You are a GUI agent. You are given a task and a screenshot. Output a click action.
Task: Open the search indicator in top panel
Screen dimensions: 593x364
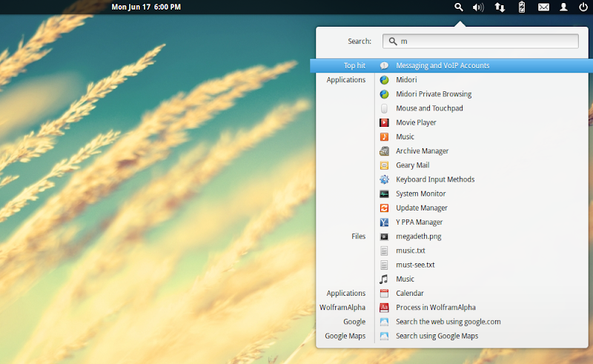pyautogui.click(x=459, y=7)
